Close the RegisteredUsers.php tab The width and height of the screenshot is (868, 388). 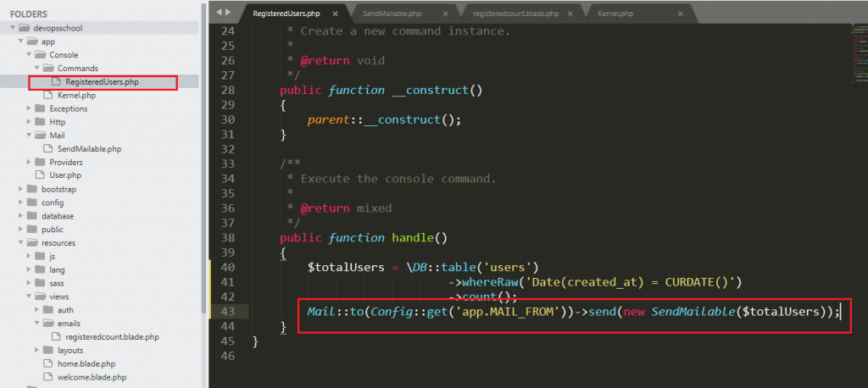pyautogui.click(x=336, y=14)
